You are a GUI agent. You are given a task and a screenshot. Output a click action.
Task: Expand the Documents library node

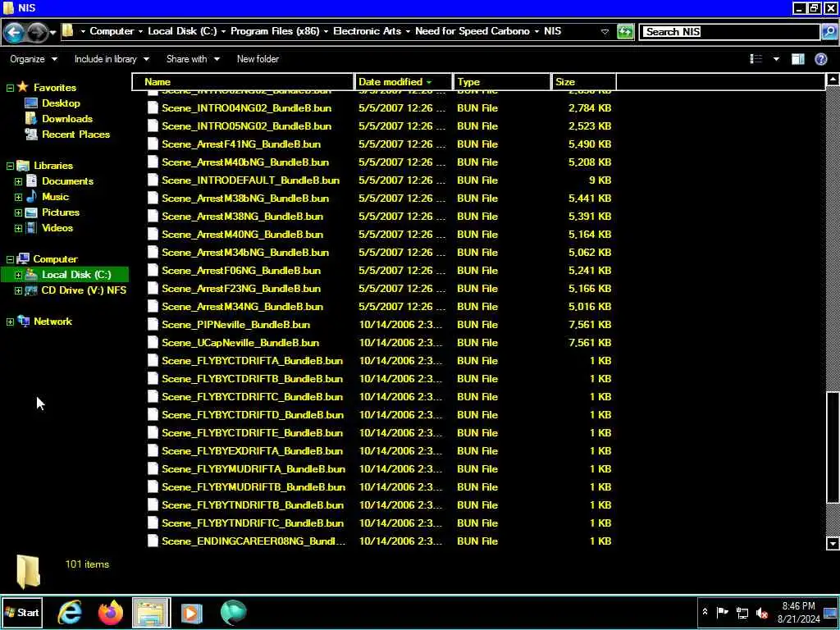point(18,181)
